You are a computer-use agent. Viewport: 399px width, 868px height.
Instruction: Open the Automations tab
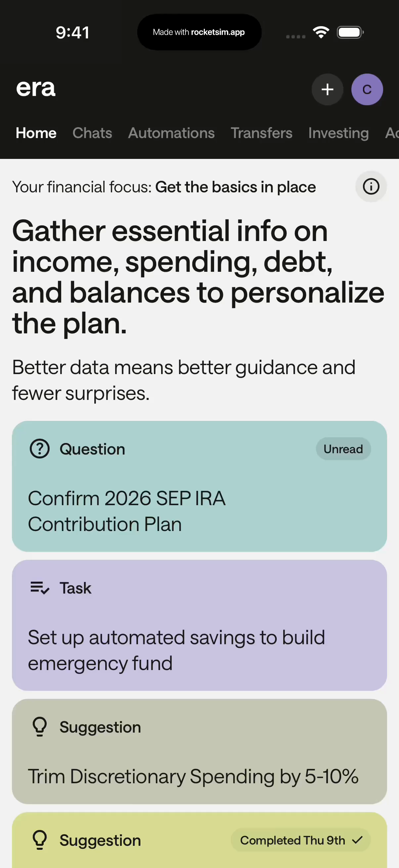171,133
